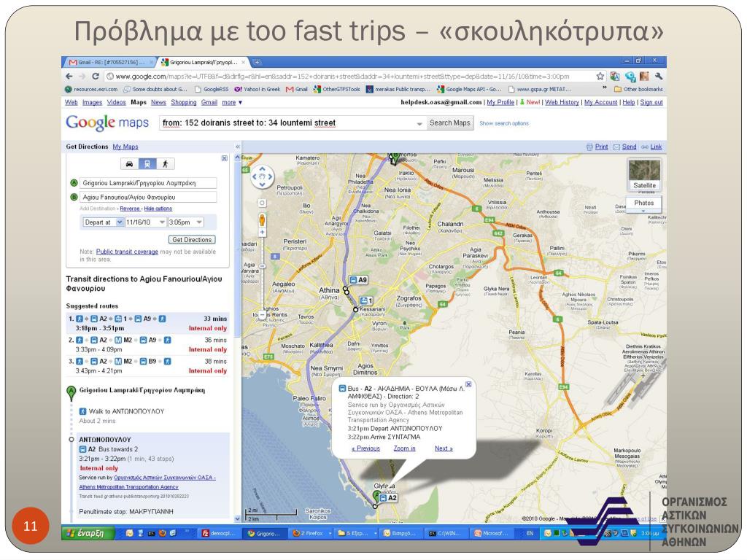Click Previous in the bus popup
The height and width of the screenshot is (560, 747).
[366, 448]
